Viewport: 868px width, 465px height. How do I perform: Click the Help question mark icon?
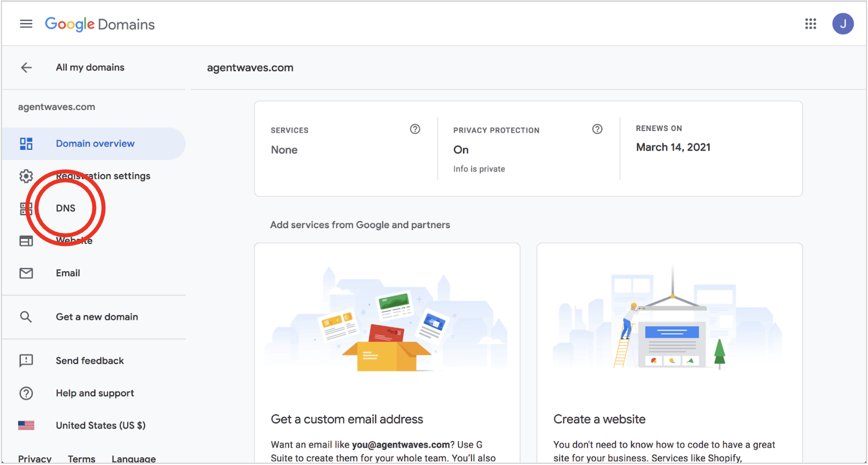[x=26, y=393]
